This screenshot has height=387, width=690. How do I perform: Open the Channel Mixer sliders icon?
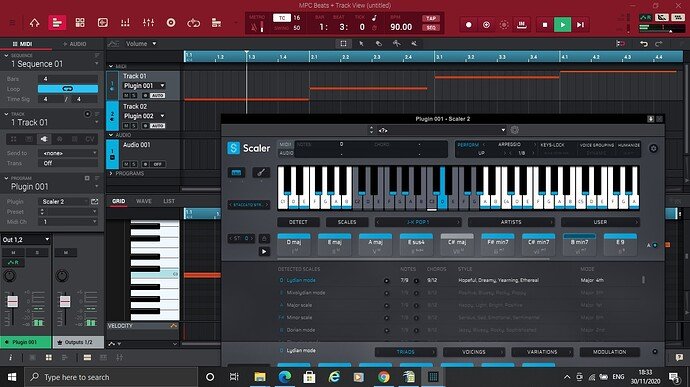[x=148, y=23]
